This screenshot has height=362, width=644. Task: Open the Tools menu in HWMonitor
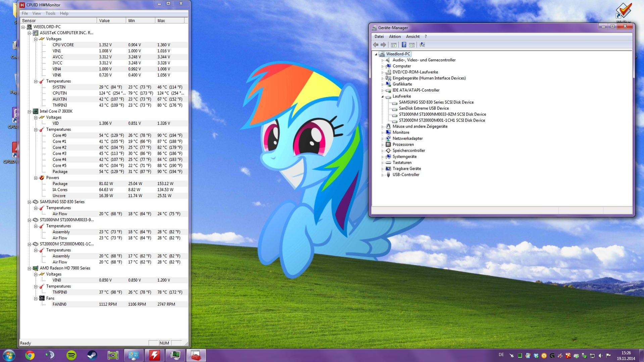(x=50, y=13)
